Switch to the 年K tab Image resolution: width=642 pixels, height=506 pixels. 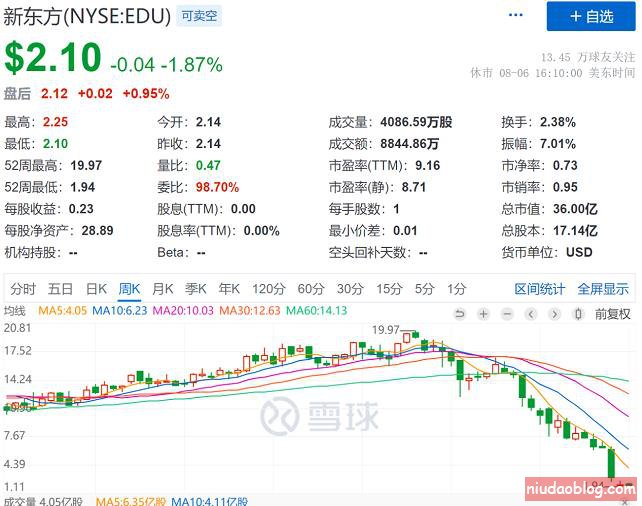click(x=229, y=289)
